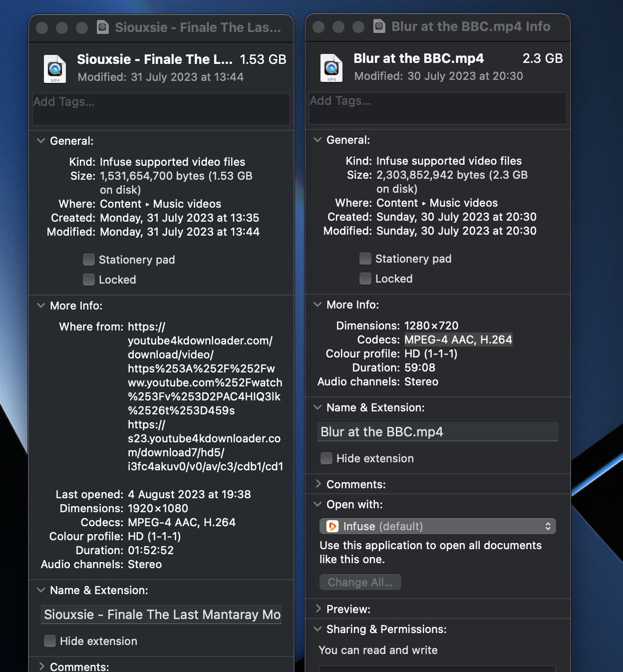Collapse General section in Blur window
This screenshot has height=672, width=623.
pyautogui.click(x=317, y=140)
